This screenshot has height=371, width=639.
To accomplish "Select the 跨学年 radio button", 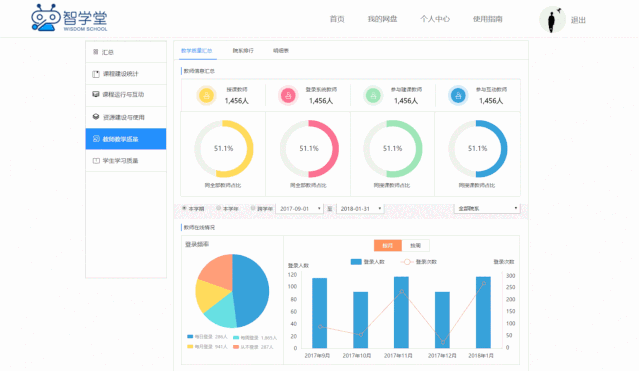I will coord(253,208).
